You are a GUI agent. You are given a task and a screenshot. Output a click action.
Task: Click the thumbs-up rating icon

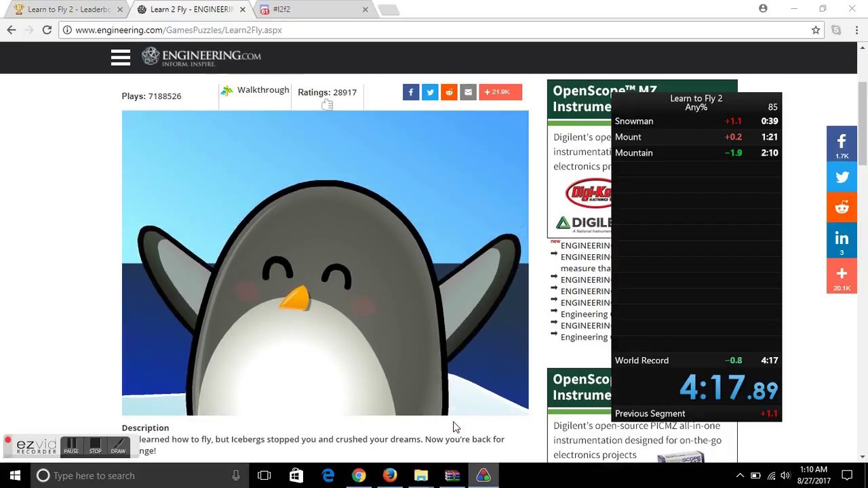(327, 104)
